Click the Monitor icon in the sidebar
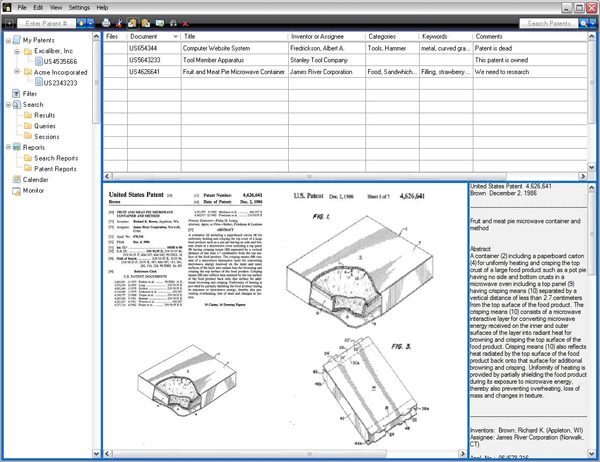 16,191
